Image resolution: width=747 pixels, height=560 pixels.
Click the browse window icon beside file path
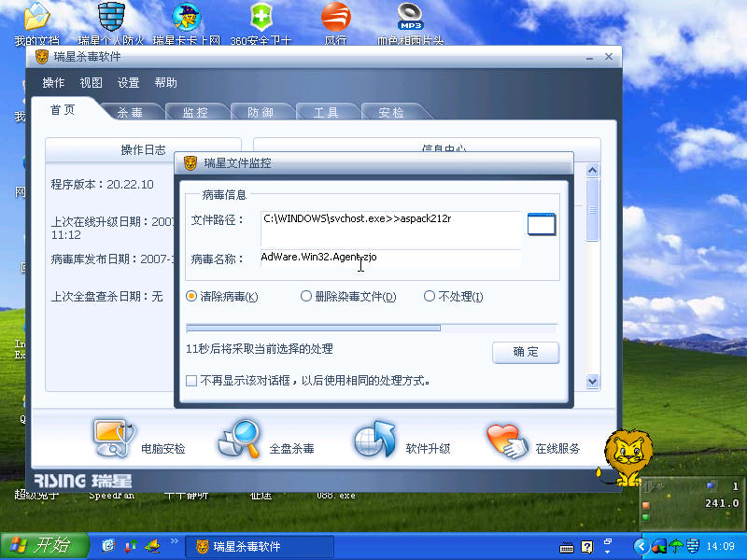[x=542, y=224]
